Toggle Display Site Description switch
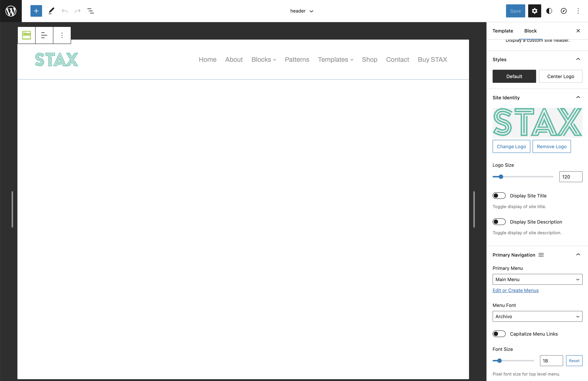Viewport: 588px width, 381px height. (499, 222)
